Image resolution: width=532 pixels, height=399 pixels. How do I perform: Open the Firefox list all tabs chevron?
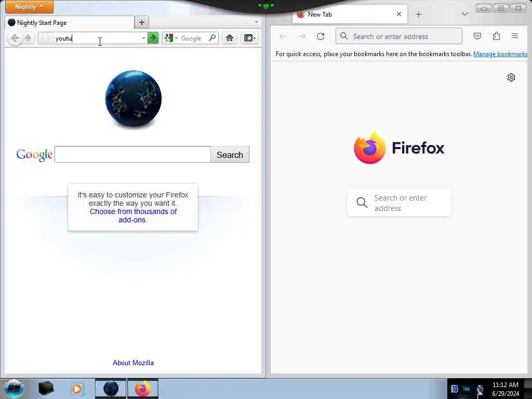465,14
